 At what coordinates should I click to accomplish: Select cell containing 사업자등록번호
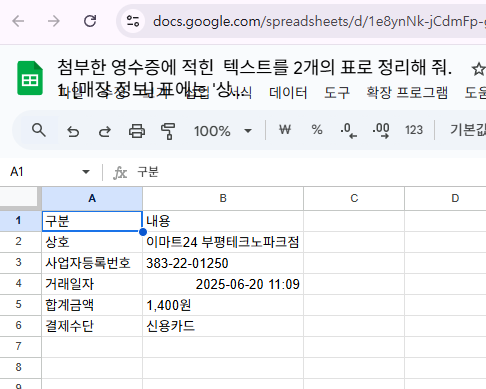click(92, 263)
